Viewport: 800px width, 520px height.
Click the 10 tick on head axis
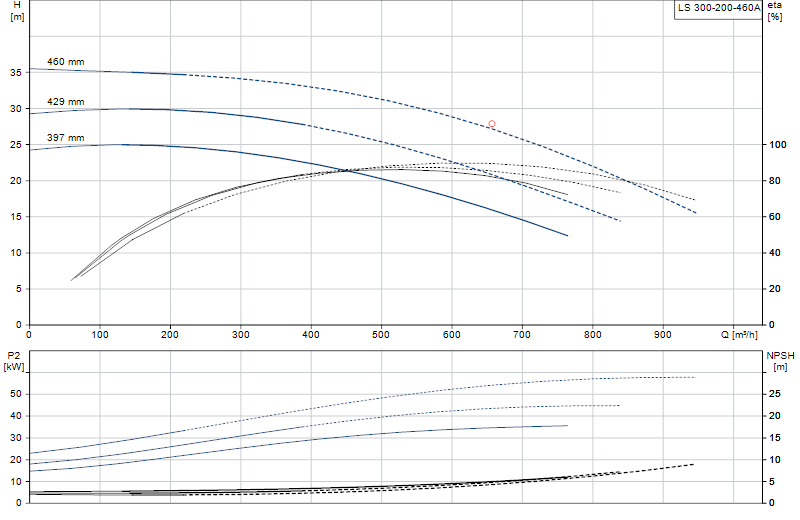pos(16,253)
